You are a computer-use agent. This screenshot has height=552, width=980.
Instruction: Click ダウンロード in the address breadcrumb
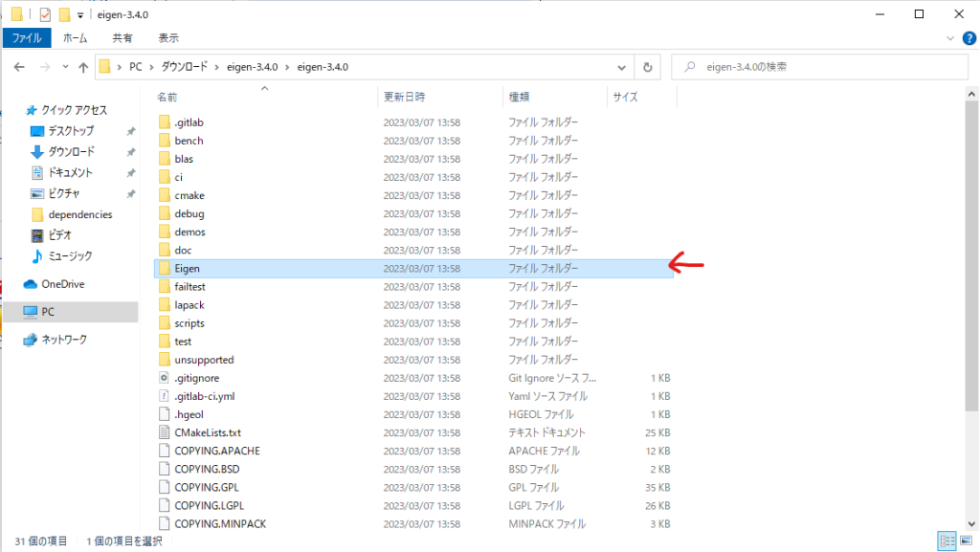[184, 67]
